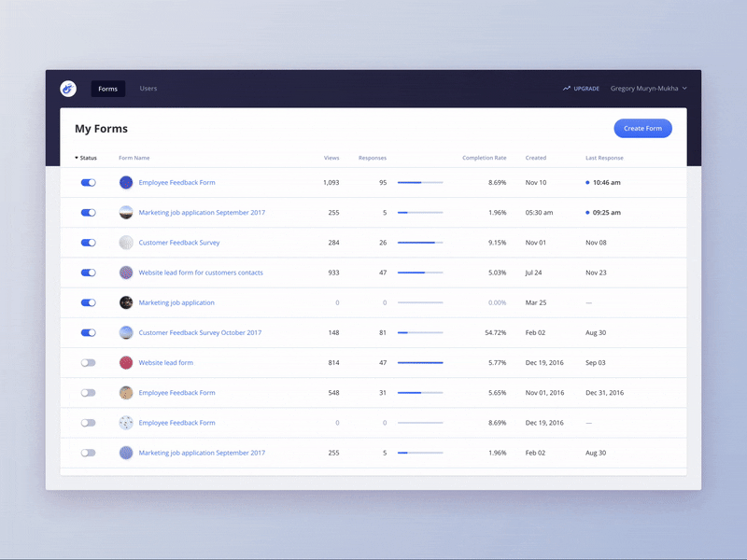This screenshot has width=747, height=560.
Task: Open Website lead form for customers contacts link
Action: coord(201,273)
